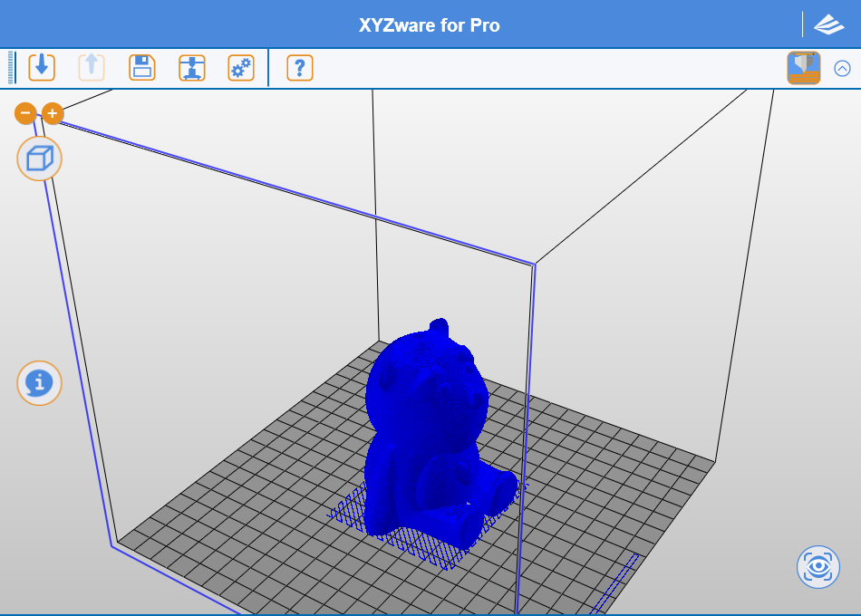Image resolution: width=861 pixels, height=616 pixels.
Task: Open the Settings gears icon
Action: coord(241,68)
